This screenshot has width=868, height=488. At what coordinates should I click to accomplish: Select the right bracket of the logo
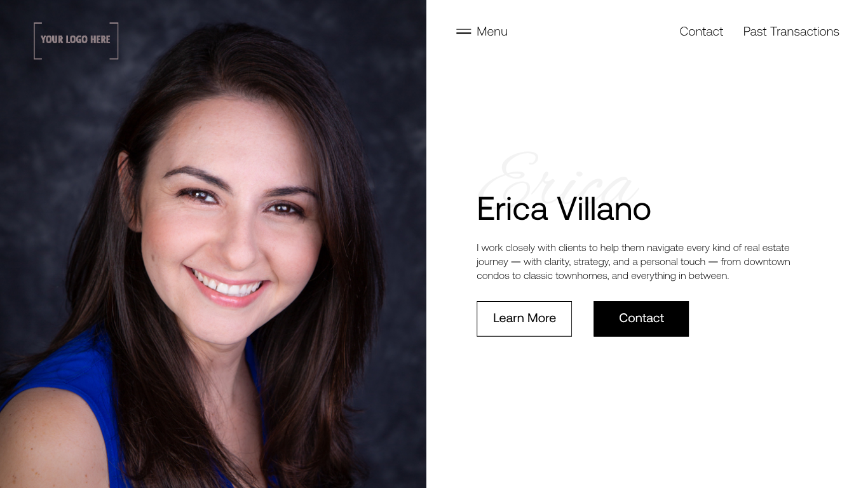(x=114, y=41)
